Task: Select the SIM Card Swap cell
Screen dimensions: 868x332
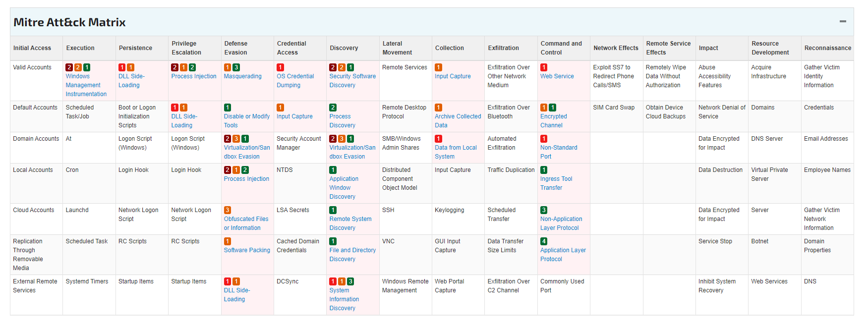Action: point(616,116)
